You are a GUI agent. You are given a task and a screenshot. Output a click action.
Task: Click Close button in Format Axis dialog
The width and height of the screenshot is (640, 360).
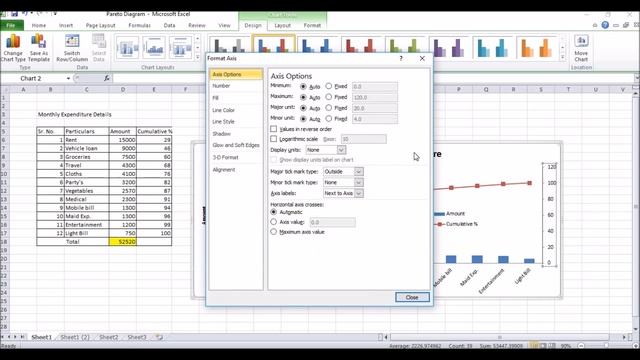(x=412, y=297)
